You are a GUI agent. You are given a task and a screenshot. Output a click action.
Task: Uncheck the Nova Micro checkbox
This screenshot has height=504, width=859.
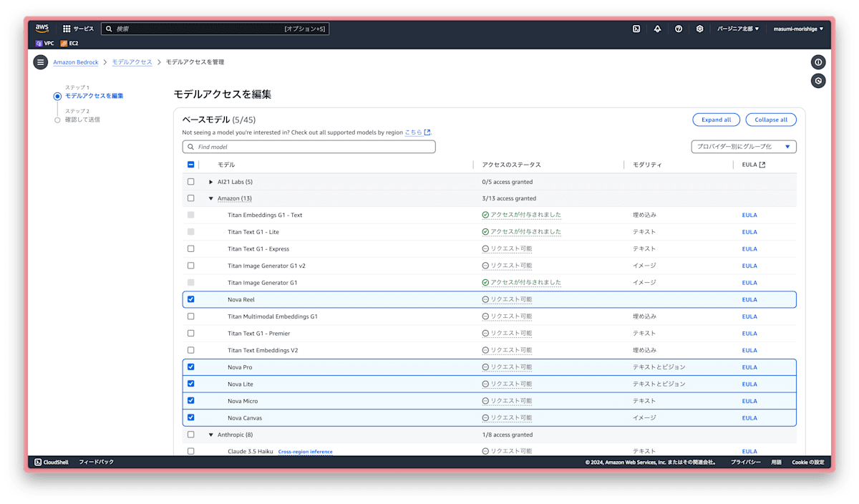coord(190,400)
